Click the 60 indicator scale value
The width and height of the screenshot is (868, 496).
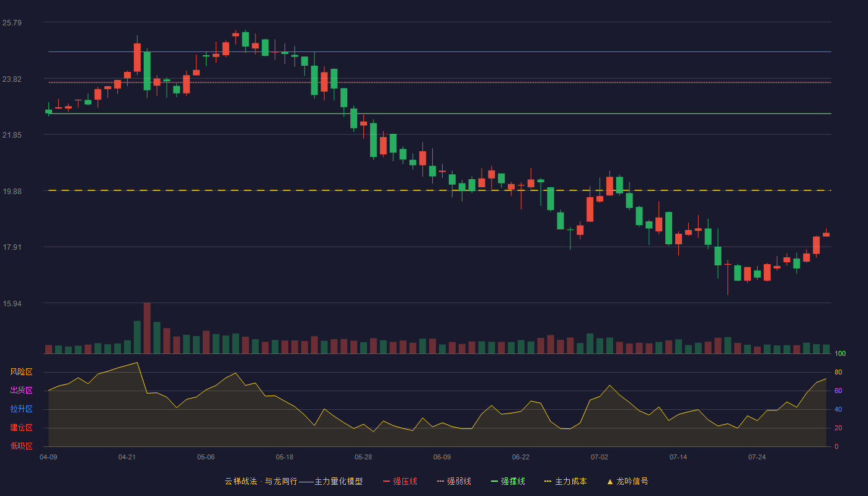point(838,391)
